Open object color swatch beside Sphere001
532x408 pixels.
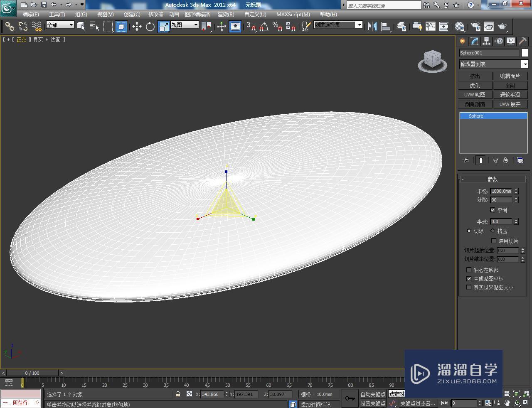525,53
